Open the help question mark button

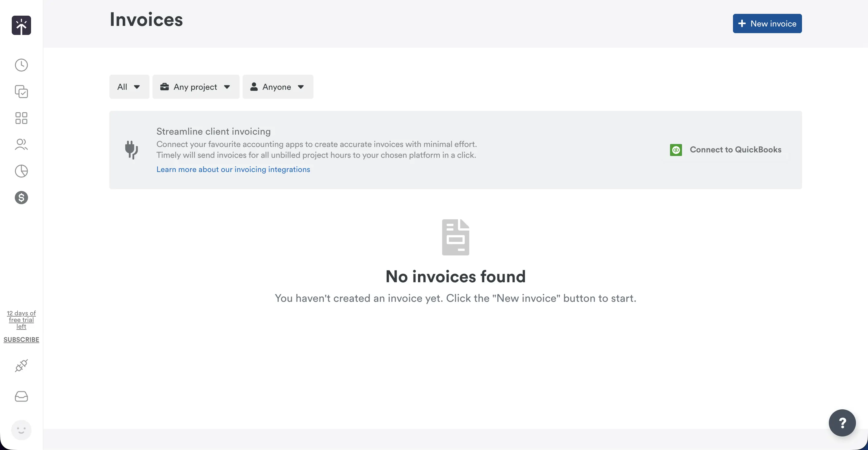tap(842, 423)
